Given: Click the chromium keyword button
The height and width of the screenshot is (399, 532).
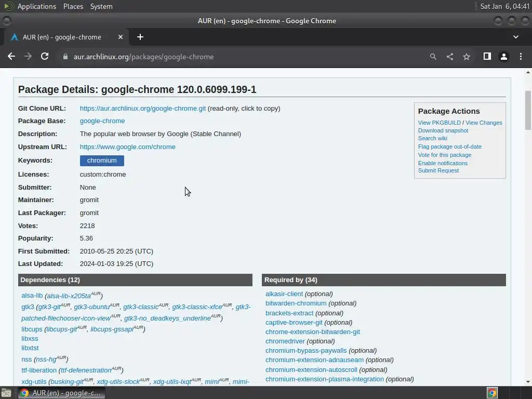Looking at the screenshot, I should pyautogui.click(x=102, y=161).
